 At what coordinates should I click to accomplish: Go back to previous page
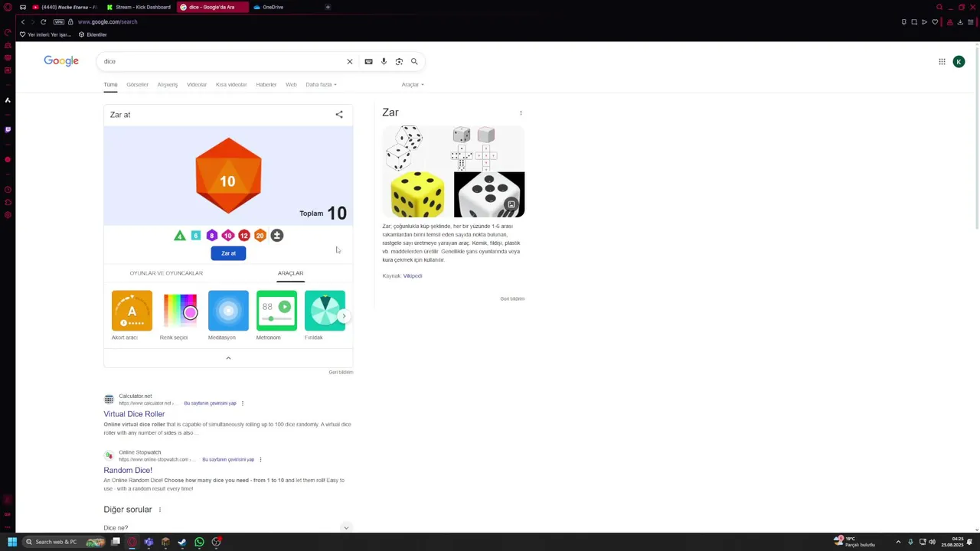click(23, 21)
